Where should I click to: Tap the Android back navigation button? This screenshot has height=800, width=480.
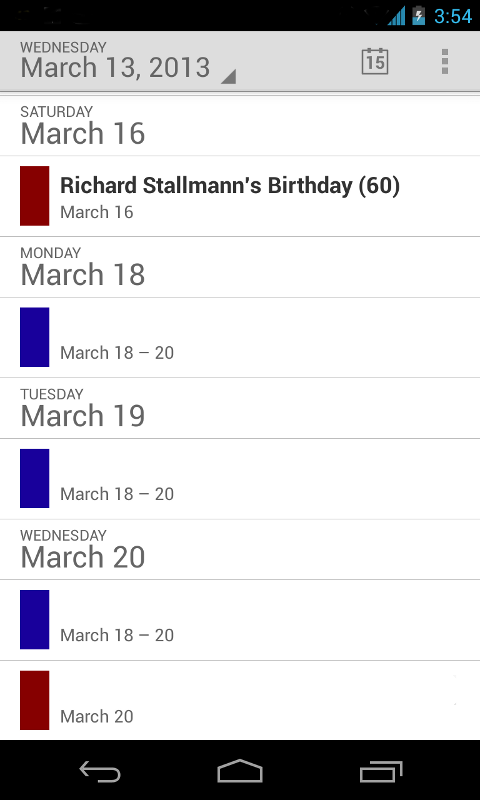click(x=100, y=771)
